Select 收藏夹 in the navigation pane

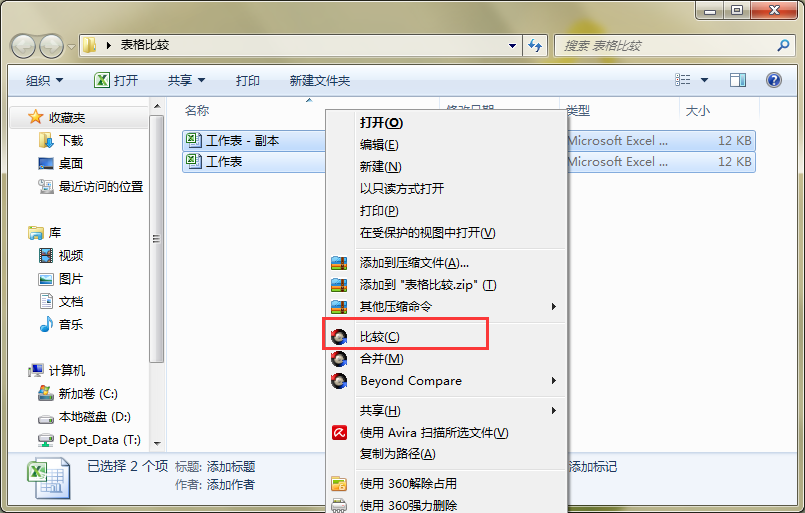pyautogui.click(x=67, y=118)
